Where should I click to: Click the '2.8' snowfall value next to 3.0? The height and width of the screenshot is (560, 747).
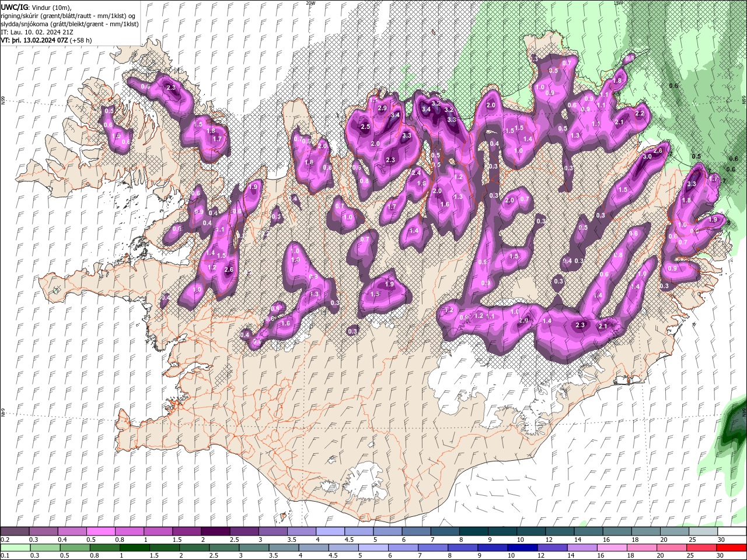point(658,151)
